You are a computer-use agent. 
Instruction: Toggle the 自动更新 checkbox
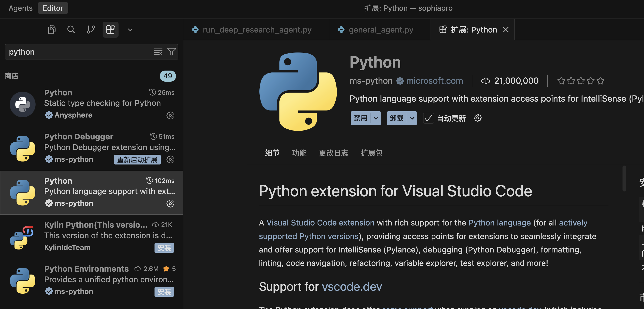click(x=428, y=118)
